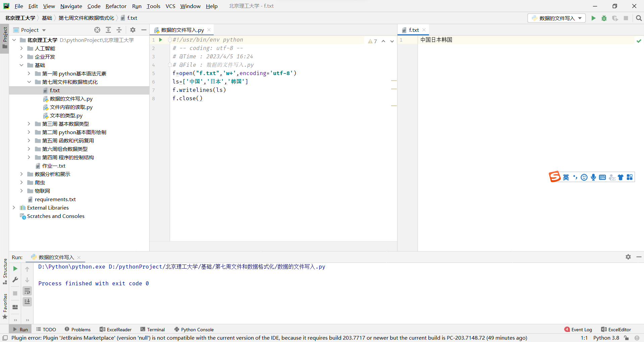644x342 pixels.
Task: Collapse 第七周文件和数据格式化 folder
Action: pyautogui.click(x=29, y=82)
